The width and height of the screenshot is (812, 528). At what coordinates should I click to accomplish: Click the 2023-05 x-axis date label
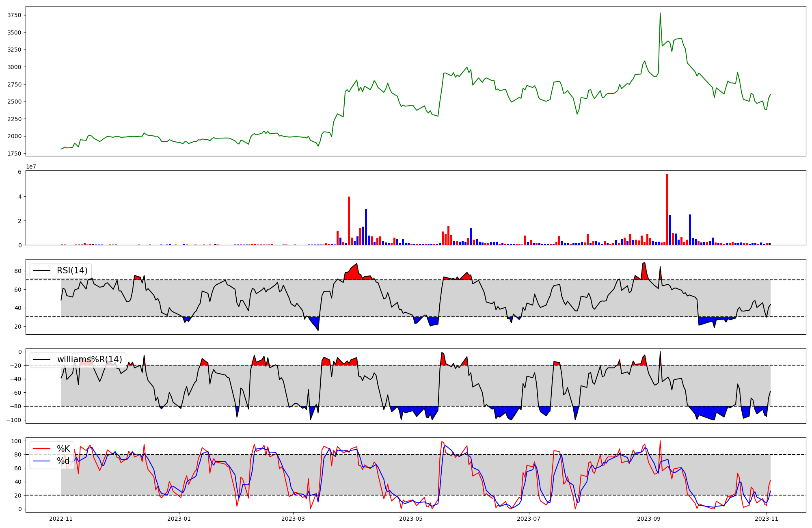[x=411, y=519]
